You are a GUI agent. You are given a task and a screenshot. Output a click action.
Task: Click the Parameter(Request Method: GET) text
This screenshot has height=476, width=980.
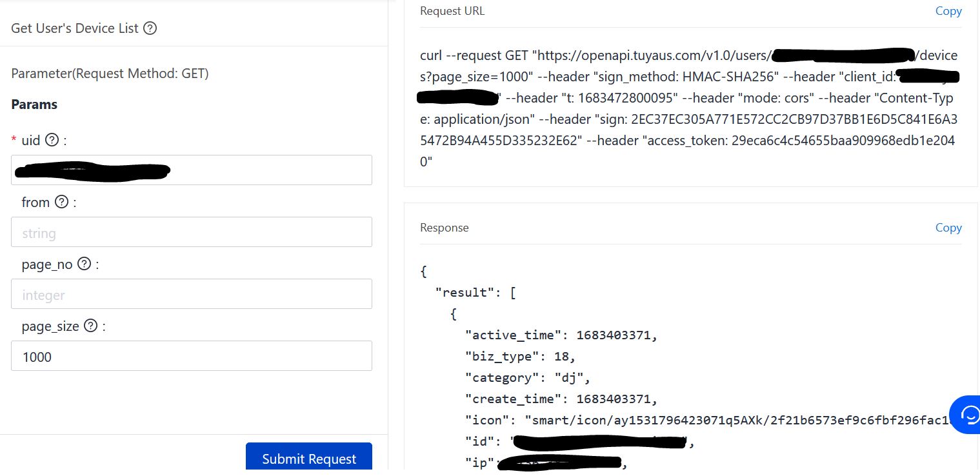(x=110, y=74)
